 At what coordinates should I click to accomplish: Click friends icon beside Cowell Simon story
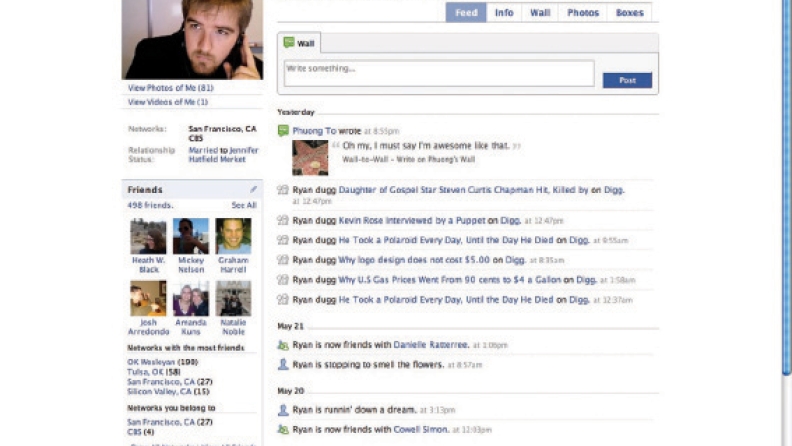point(283,430)
